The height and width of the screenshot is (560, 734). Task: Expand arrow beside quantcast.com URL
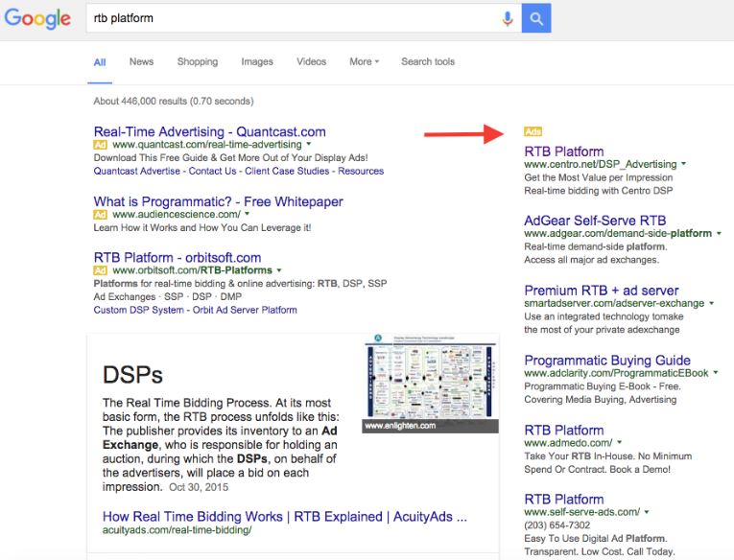pyautogui.click(x=309, y=144)
